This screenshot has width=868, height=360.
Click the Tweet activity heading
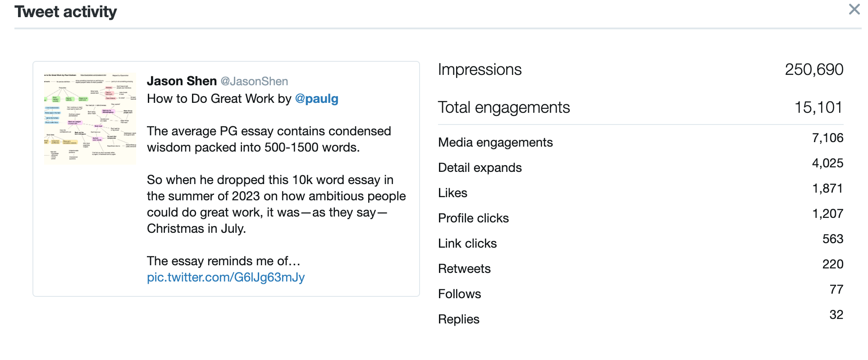coord(66,12)
